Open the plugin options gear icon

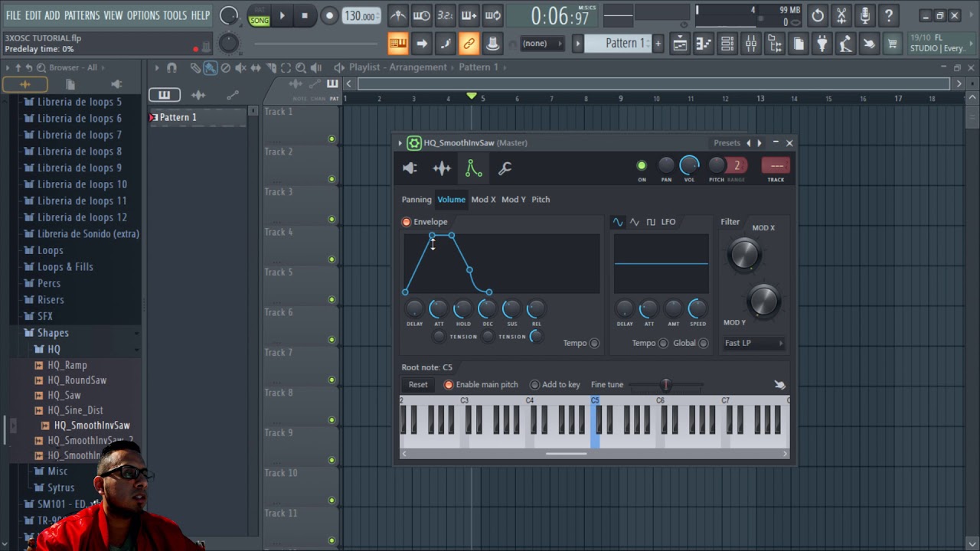414,143
